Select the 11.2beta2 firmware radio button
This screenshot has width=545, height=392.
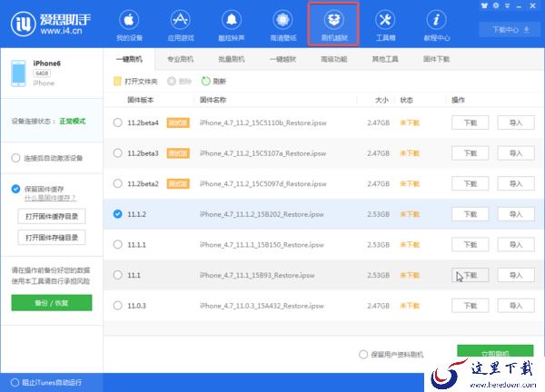(118, 183)
